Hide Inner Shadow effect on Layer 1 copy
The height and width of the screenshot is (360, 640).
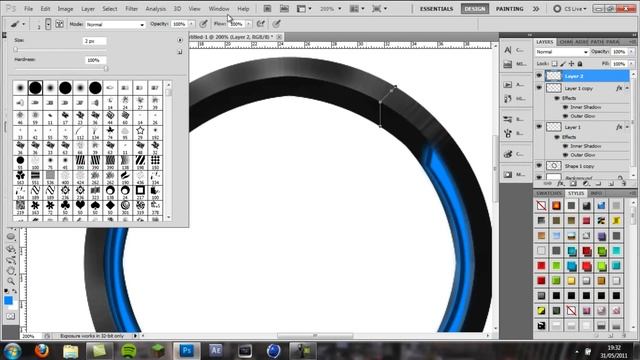pos(565,107)
